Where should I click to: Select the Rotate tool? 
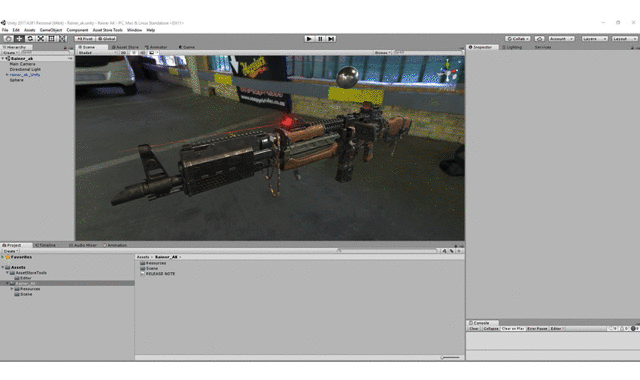pos(30,38)
